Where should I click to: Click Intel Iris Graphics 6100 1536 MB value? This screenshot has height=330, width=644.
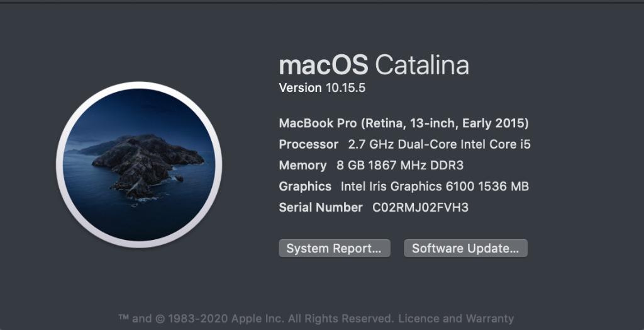point(435,186)
